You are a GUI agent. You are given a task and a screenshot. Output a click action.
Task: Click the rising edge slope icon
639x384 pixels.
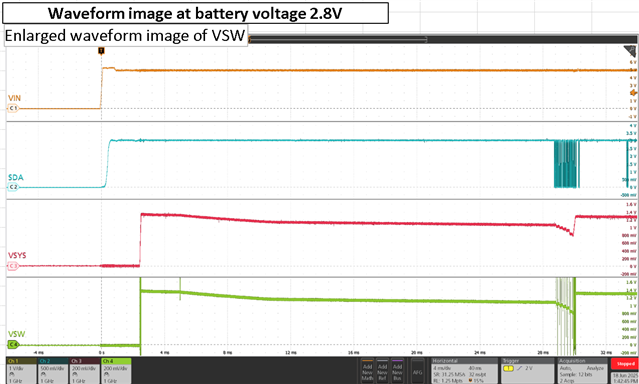tap(520, 368)
